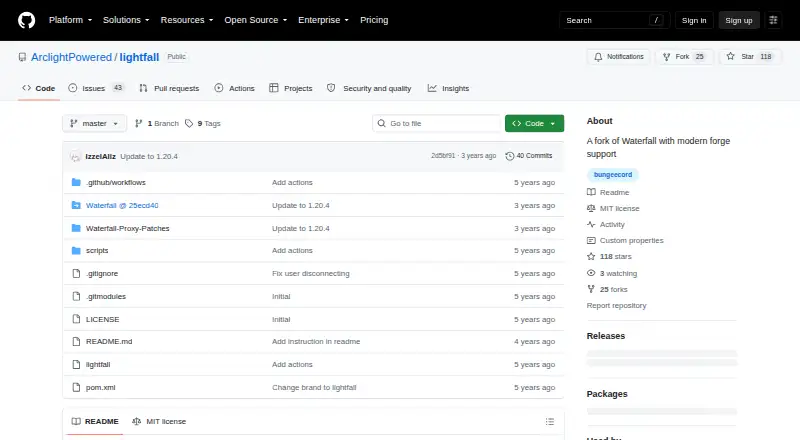
Task: Select the README tab below file list
Action: click(95, 421)
